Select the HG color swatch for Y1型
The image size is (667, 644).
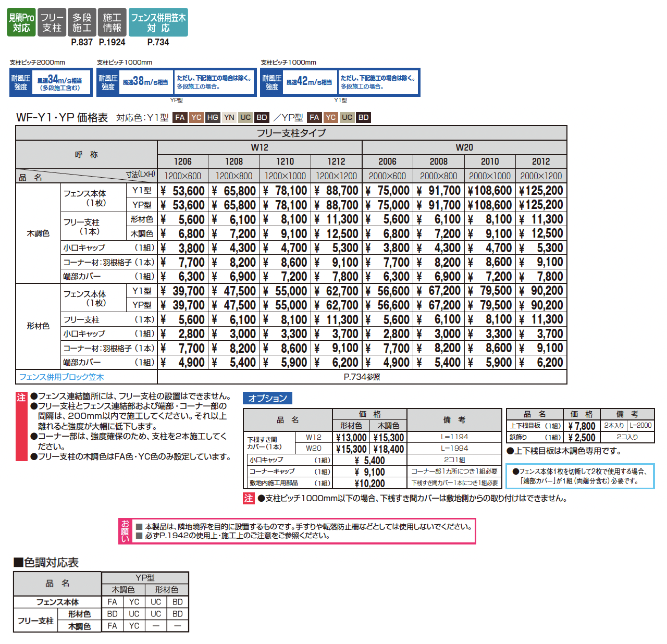click(x=213, y=118)
